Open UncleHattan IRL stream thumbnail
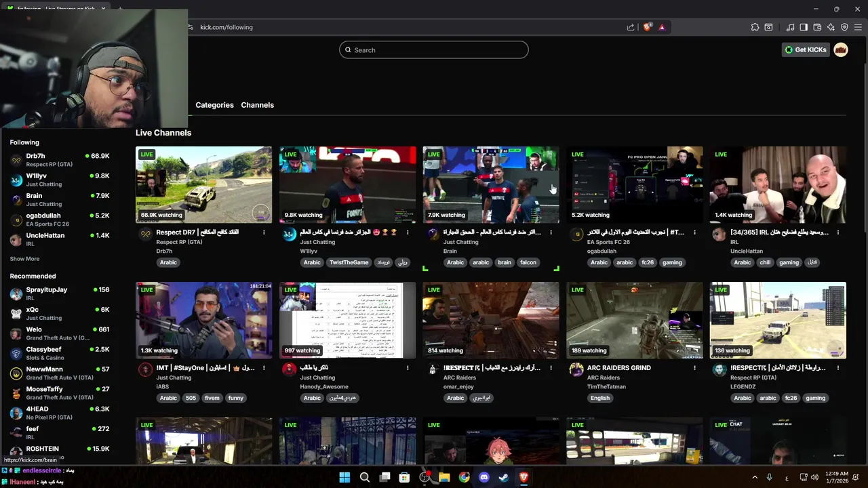Screen dimensions: 868x488 tap(778, 184)
